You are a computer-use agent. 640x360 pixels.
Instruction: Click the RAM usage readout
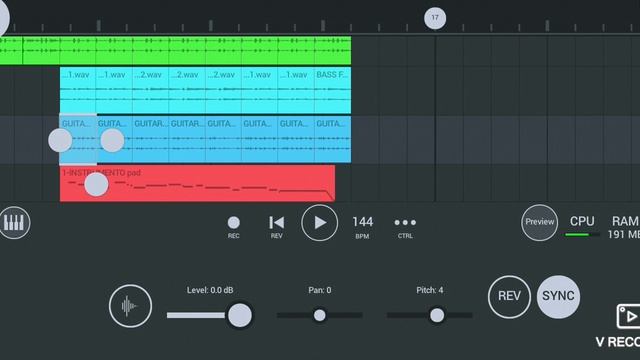point(624,227)
